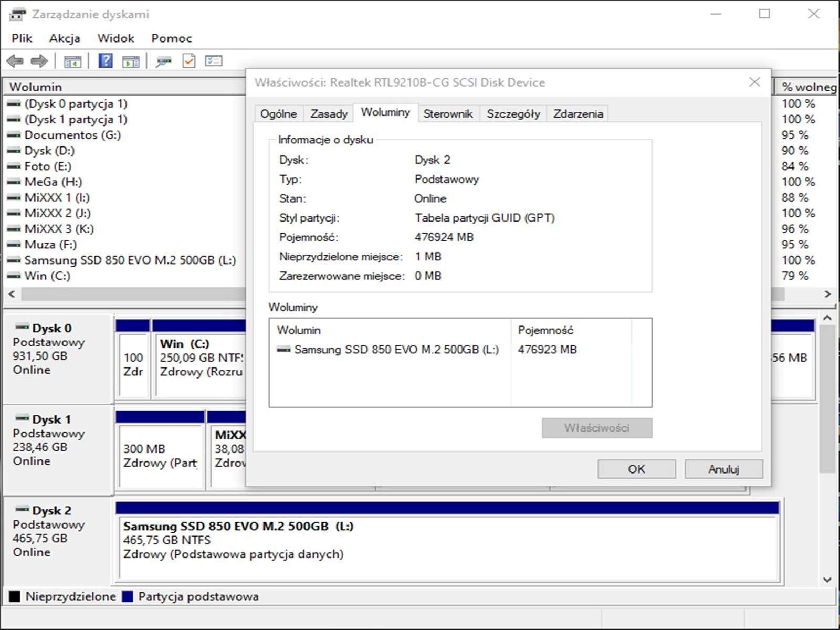Open the Help question-mark toolbar icon
Screen dimensions: 840x630
[106, 61]
